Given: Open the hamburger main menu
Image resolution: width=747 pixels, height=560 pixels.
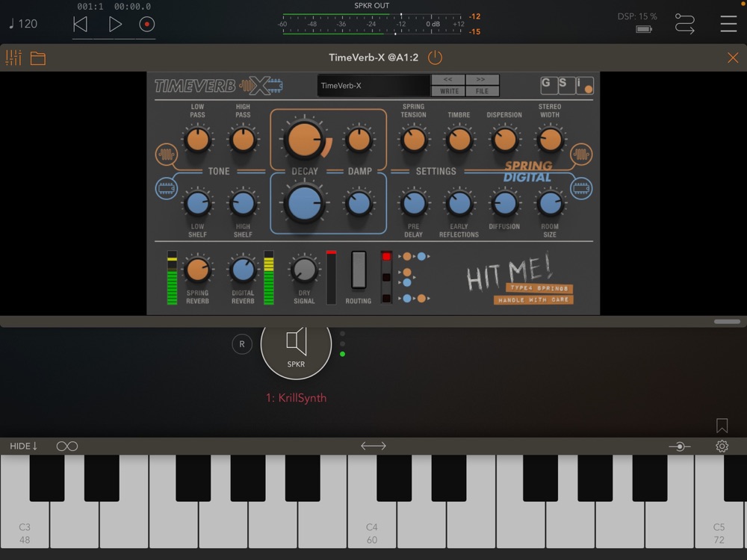Looking at the screenshot, I should pos(728,23).
